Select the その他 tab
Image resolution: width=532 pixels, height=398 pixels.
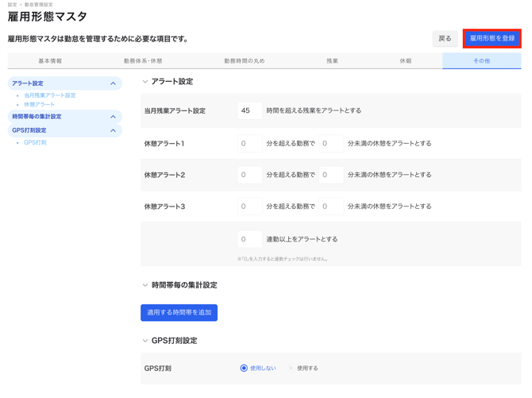(482, 61)
